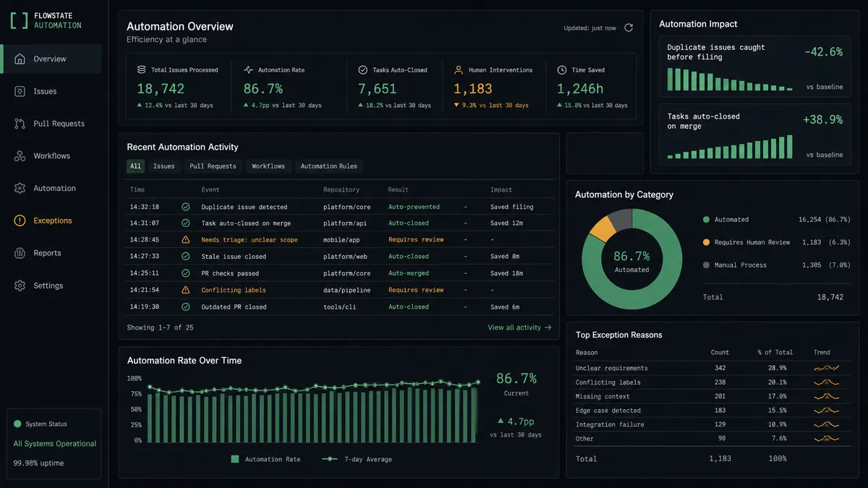
Task: Click the 18,742 total issues value
Action: click(x=161, y=89)
